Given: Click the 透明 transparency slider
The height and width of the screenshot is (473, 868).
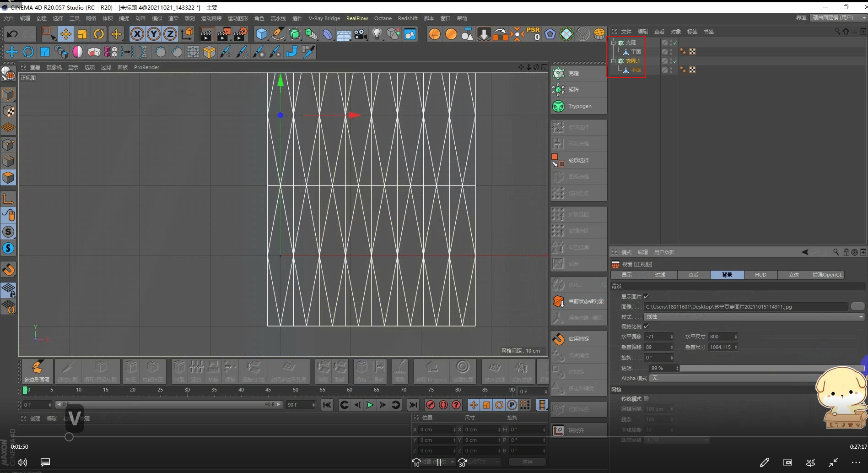Looking at the screenshot, I should [x=771, y=368].
